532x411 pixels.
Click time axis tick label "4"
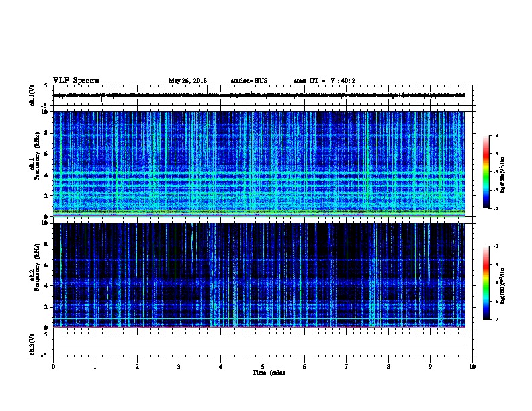click(x=221, y=367)
